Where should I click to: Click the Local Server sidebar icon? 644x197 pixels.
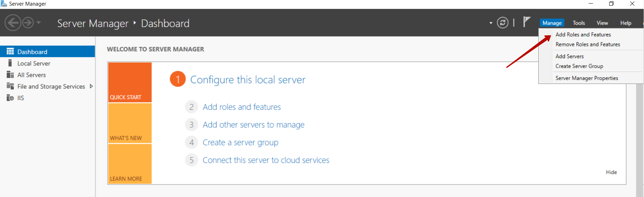[x=10, y=63]
